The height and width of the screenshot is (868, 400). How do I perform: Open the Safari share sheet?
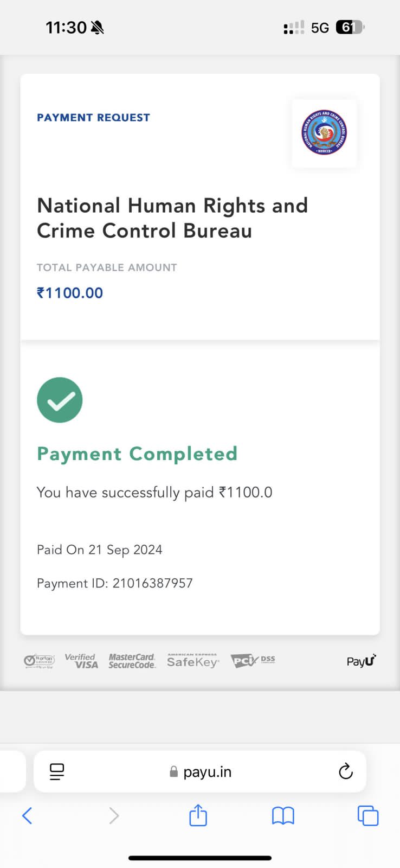tap(198, 815)
